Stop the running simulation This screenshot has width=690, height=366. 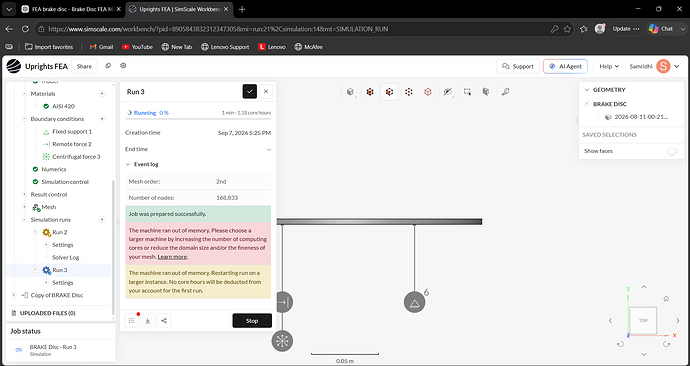click(x=252, y=321)
